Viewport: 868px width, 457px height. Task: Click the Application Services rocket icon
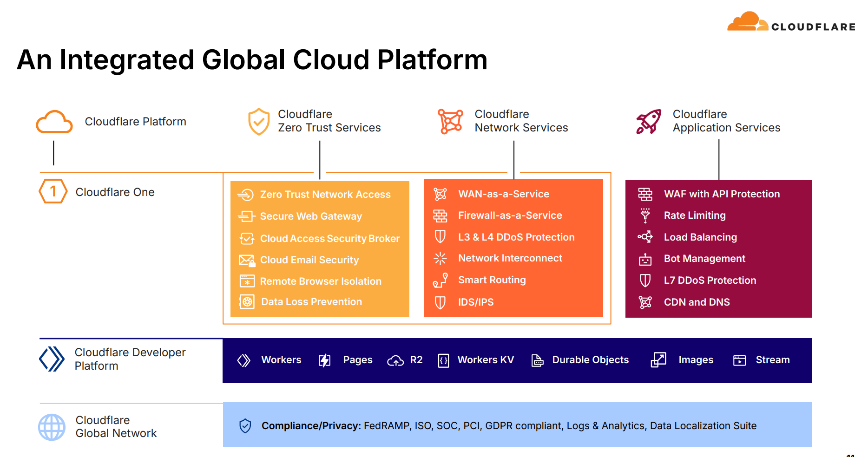click(649, 122)
